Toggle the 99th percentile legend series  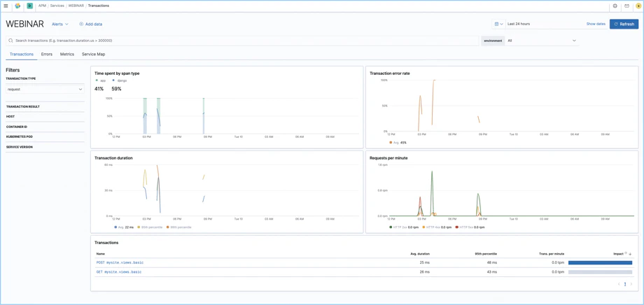[181, 227]
